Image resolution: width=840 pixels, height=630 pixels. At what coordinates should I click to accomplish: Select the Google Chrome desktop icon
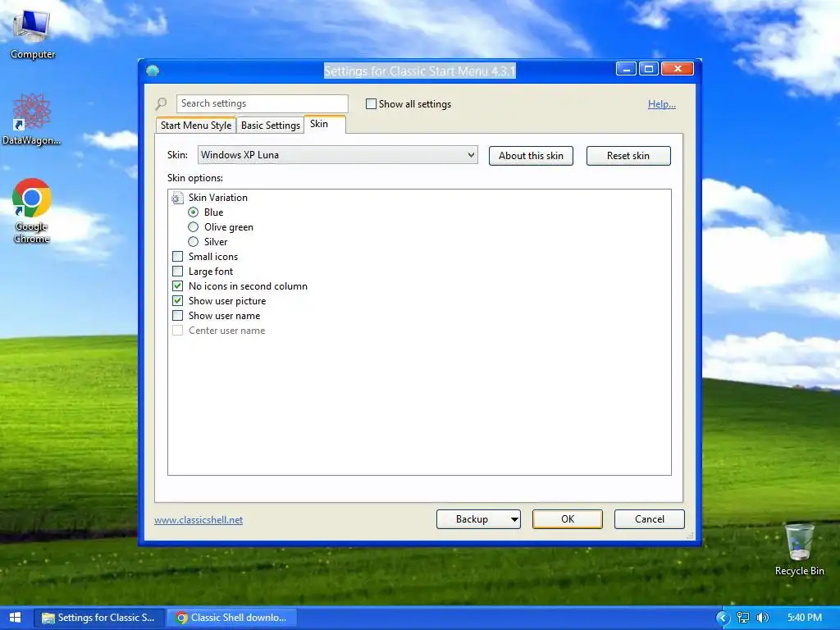tap(32, 211)
